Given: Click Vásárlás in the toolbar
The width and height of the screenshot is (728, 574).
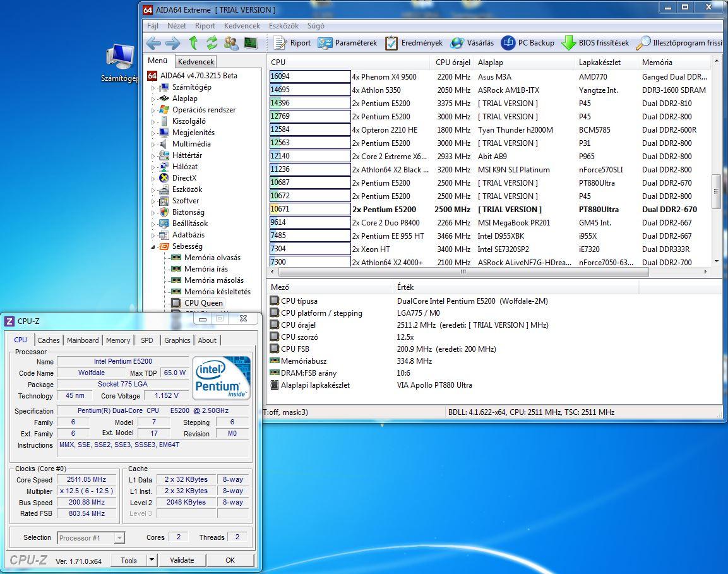Looking at the screenshot, I should click(472, 43).
